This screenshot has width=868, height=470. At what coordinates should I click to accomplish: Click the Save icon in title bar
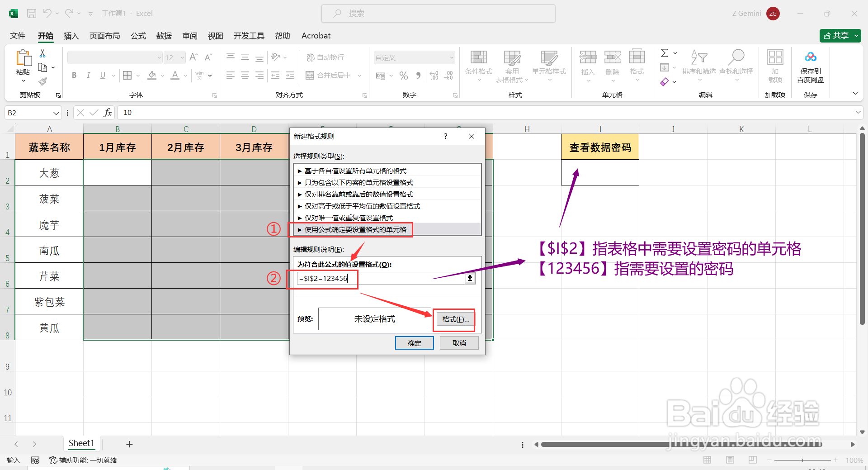(32, 13)
